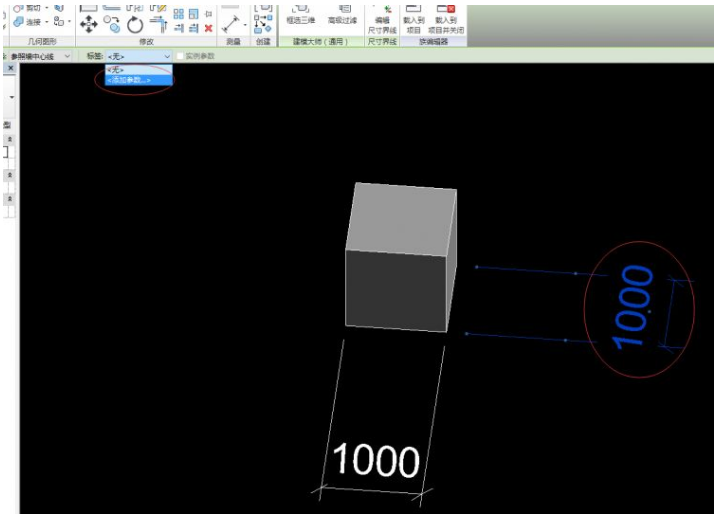
Task: Click the red Delete X icon
Action: tap(208, 28)
